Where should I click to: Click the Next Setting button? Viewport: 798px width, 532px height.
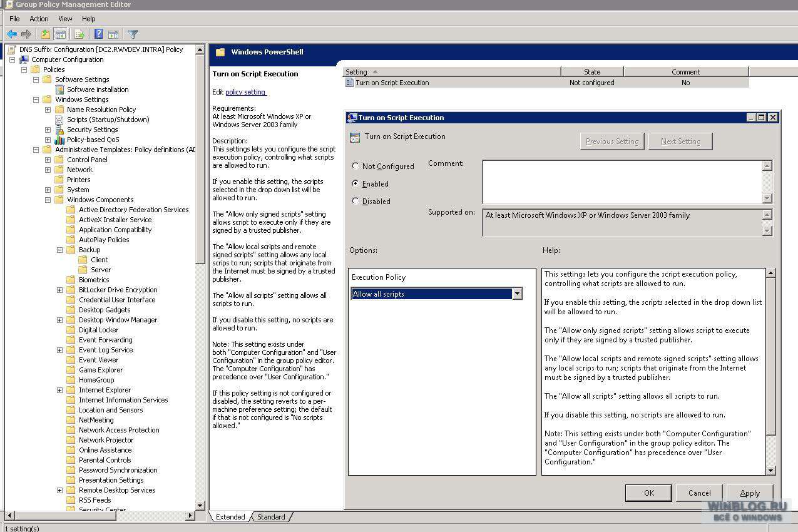click(x=680, y=141)
